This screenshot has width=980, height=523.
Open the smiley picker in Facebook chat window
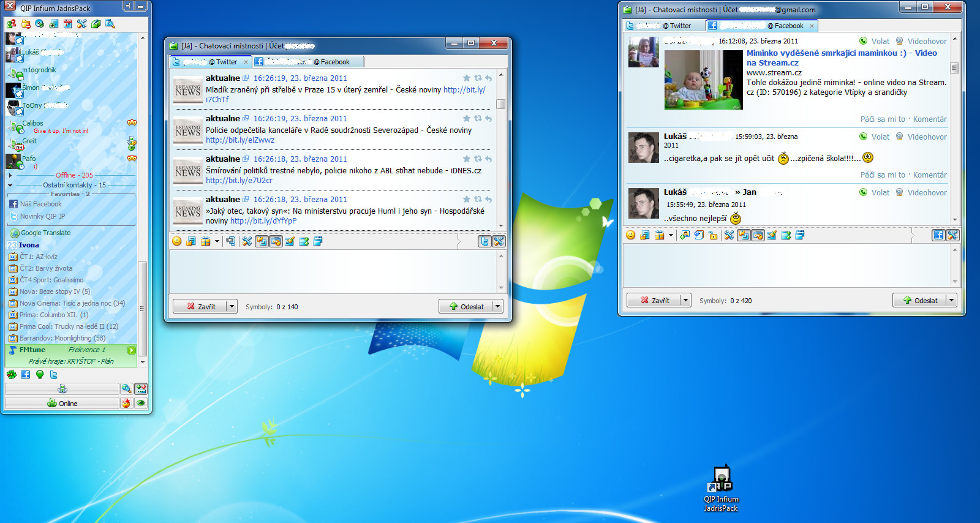pos(631,235)
